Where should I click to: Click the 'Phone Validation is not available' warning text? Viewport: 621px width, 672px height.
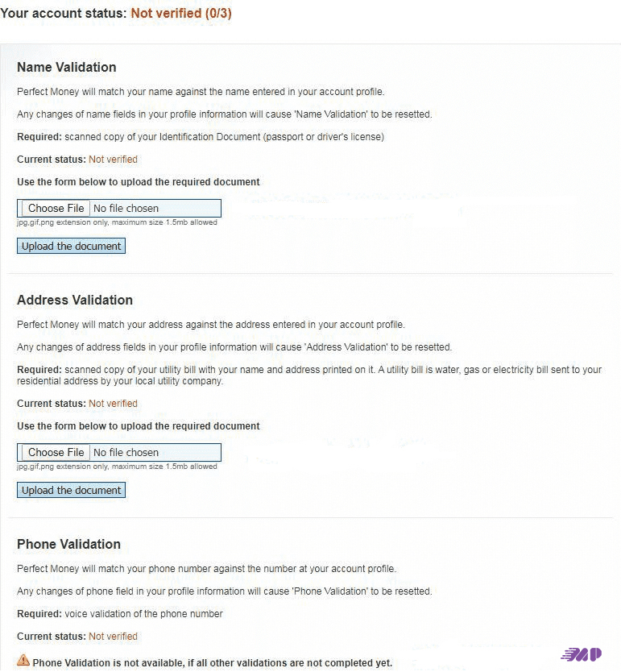[x=212, y=663]
